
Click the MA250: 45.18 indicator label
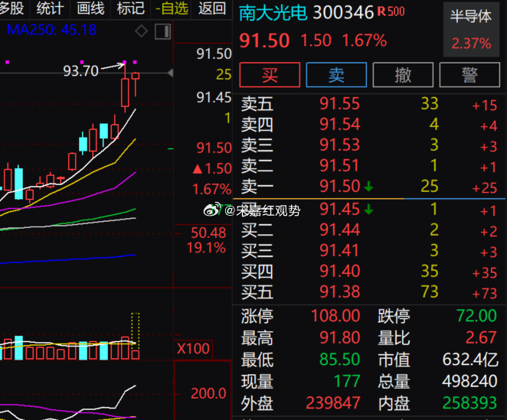tap(51, 30)
